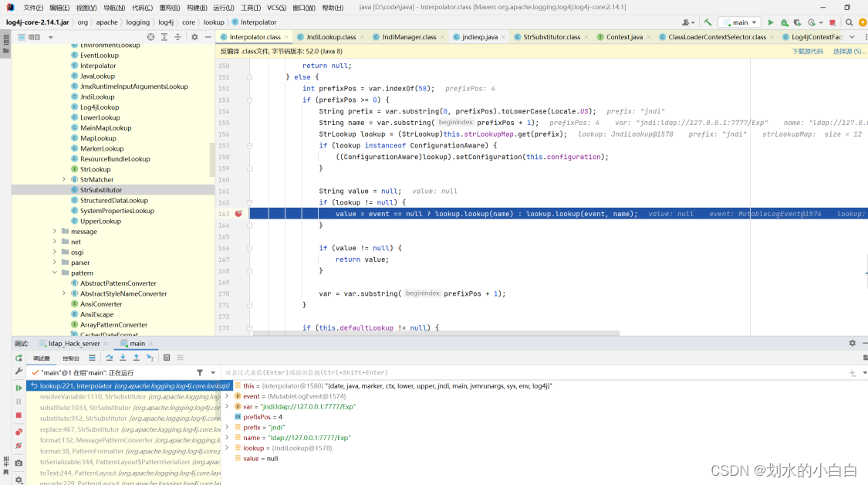868x485 pixels.
Task: Expand the net package folder
Action: (x=54, y=242)
